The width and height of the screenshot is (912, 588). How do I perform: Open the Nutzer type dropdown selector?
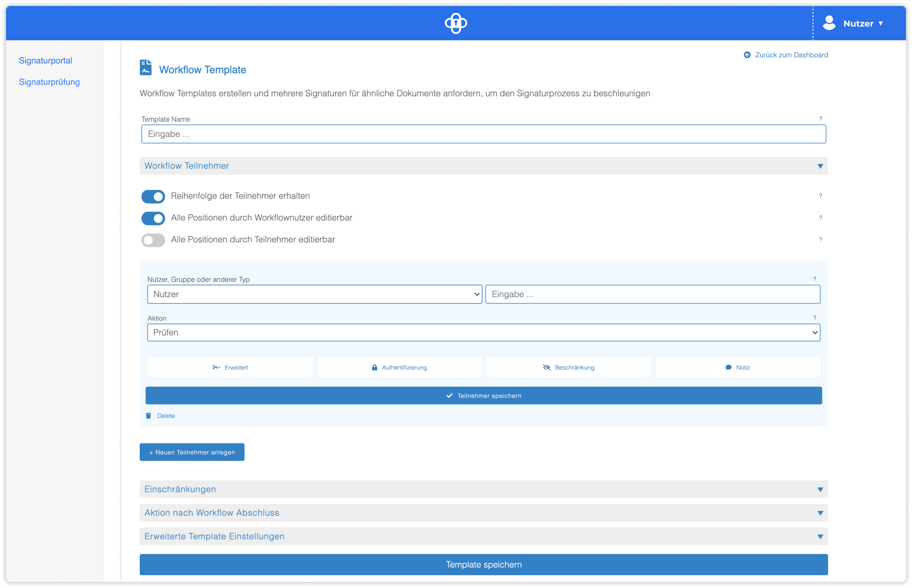(313, 294)
